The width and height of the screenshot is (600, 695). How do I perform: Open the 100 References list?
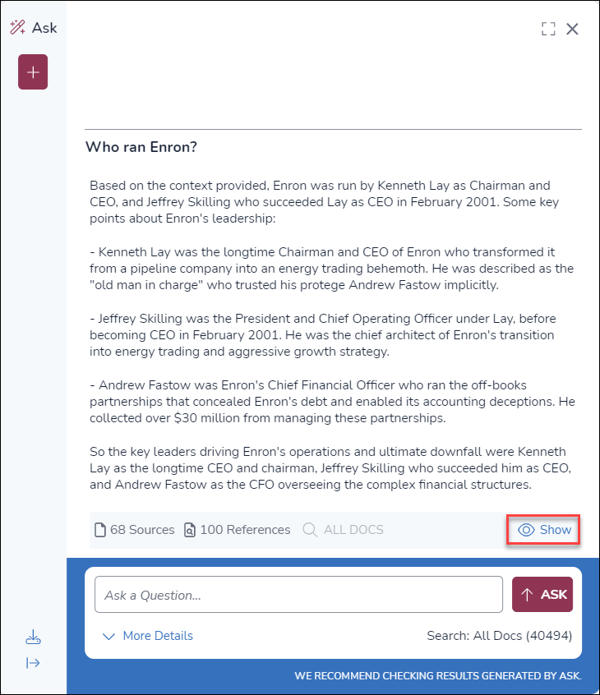coord(236,530)
